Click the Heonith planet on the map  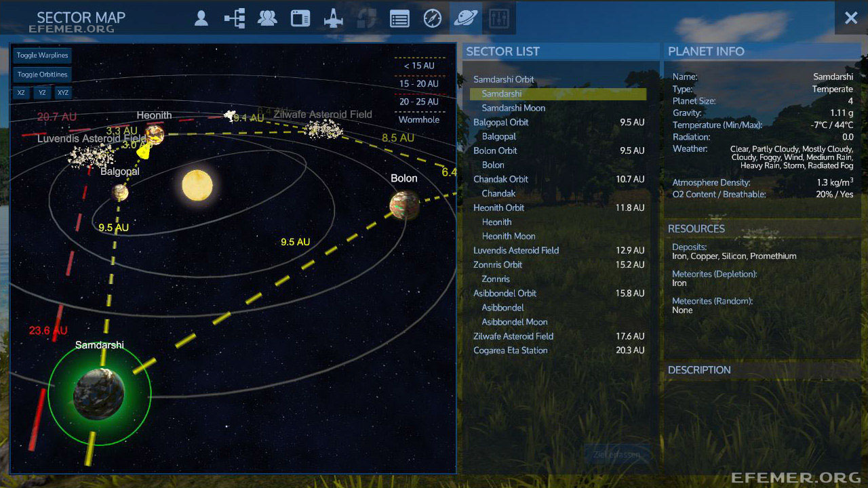(155, 134)
